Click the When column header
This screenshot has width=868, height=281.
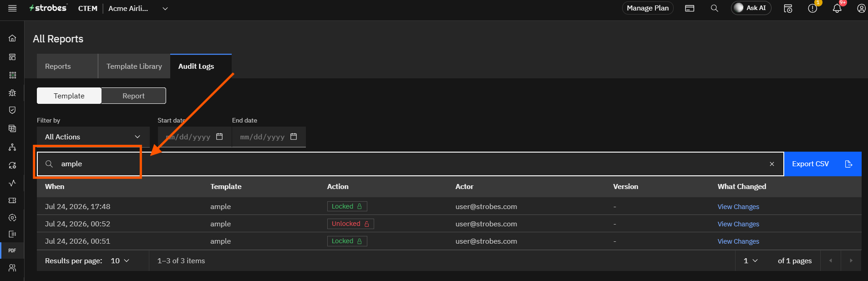(55, 187)
